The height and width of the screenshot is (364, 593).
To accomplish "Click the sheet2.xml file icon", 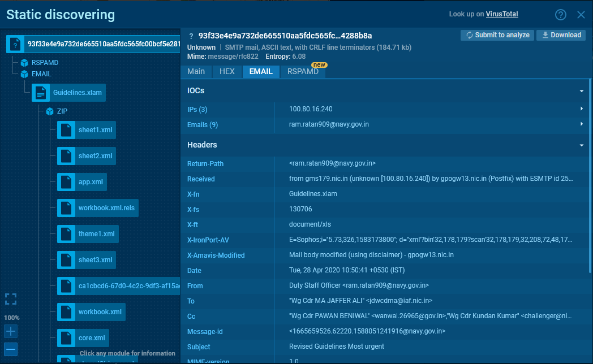I will click(x=66, y=156).
